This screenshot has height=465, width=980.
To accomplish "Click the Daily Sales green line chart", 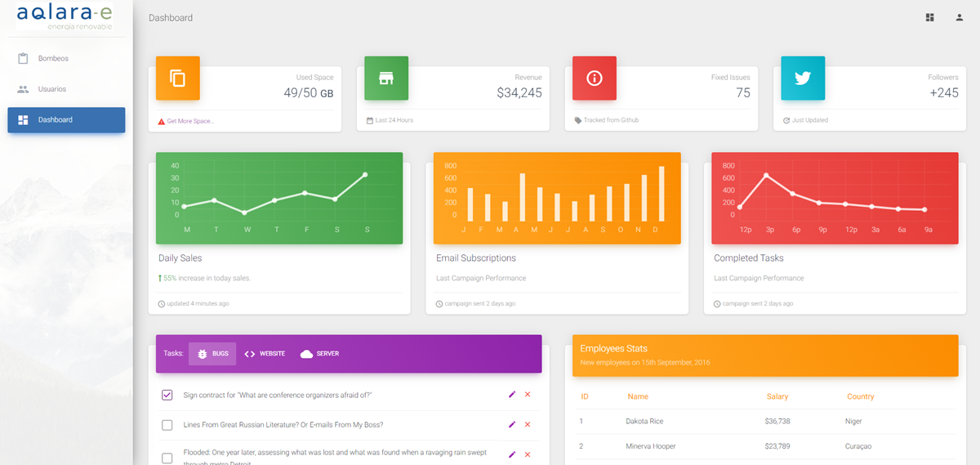I will (278, 198).
